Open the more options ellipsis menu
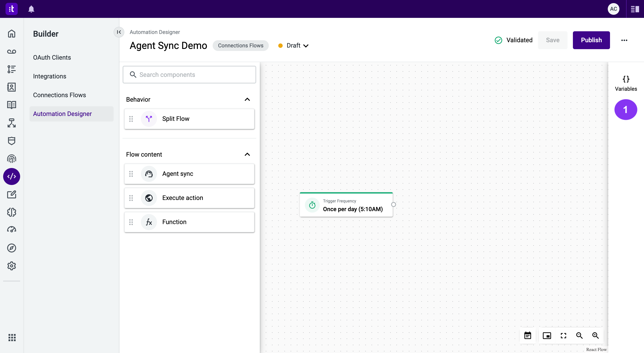644x353 pixels. coord(624,40)
